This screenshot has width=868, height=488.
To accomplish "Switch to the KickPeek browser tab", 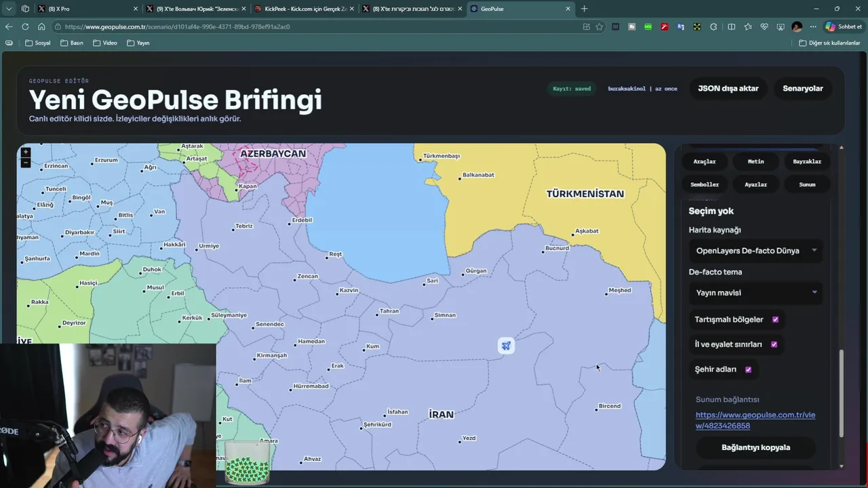I will (x=305, y=9).
